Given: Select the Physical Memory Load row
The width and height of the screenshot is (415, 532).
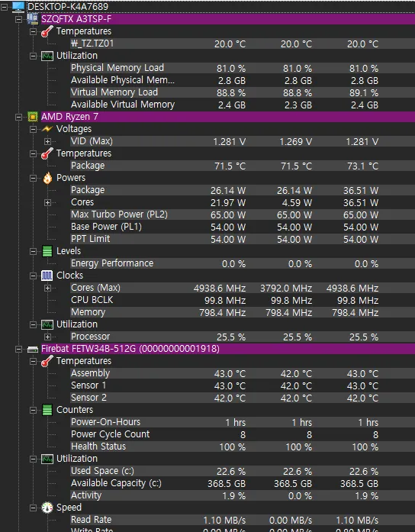Looking at the screenshot, I should click(x=224, y=68).
